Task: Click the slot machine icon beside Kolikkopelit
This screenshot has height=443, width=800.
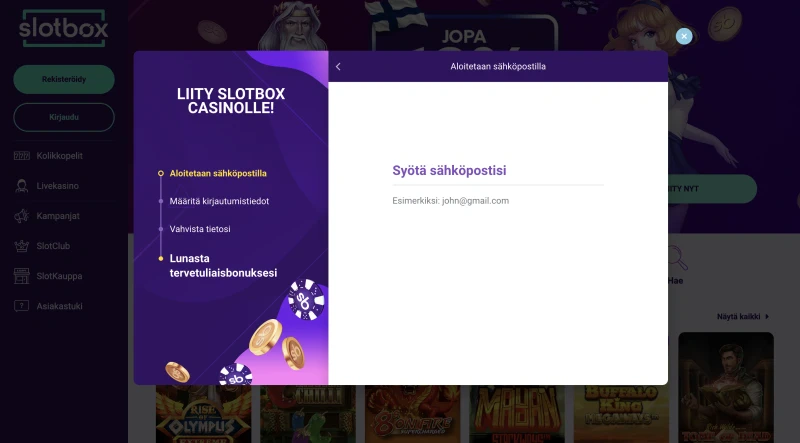Action: coord(21,157)
